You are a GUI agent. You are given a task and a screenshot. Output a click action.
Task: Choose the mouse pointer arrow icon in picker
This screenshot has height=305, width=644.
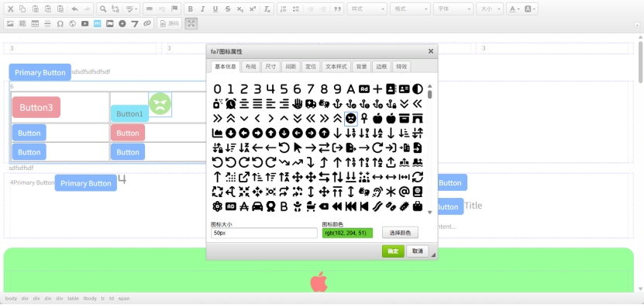pyautogui.click(x=298, y=147)
